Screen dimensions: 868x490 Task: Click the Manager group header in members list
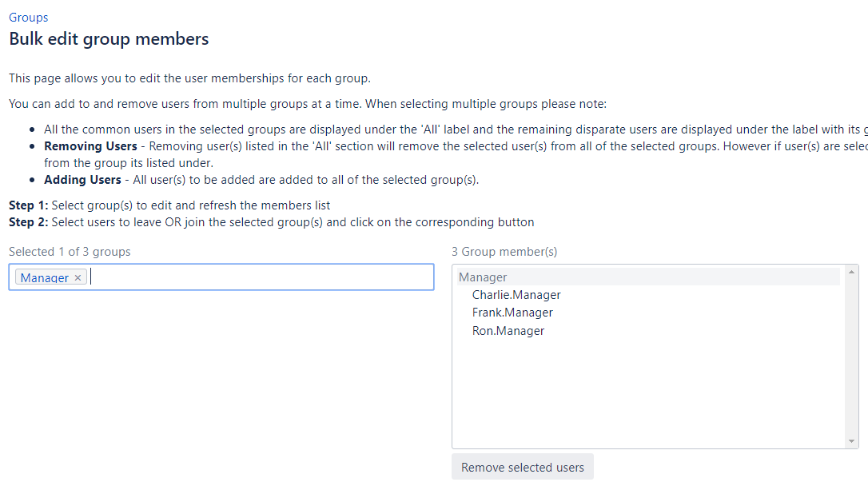[483, 277]
